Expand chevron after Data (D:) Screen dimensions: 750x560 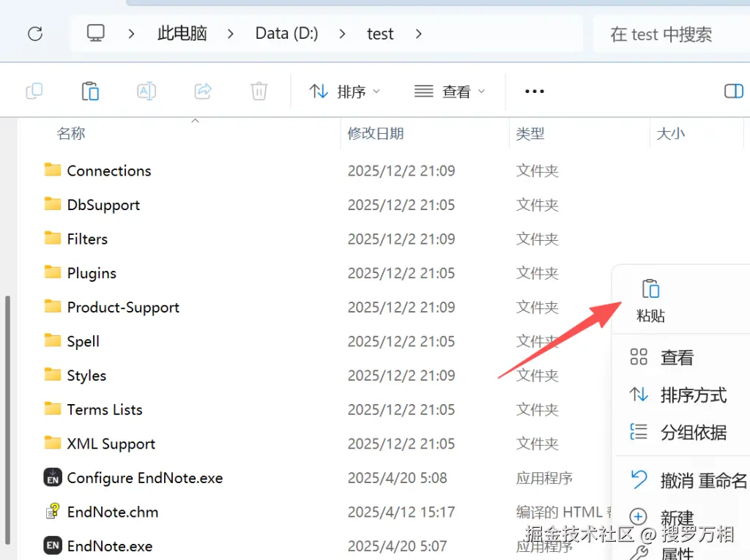click(342, 34)
